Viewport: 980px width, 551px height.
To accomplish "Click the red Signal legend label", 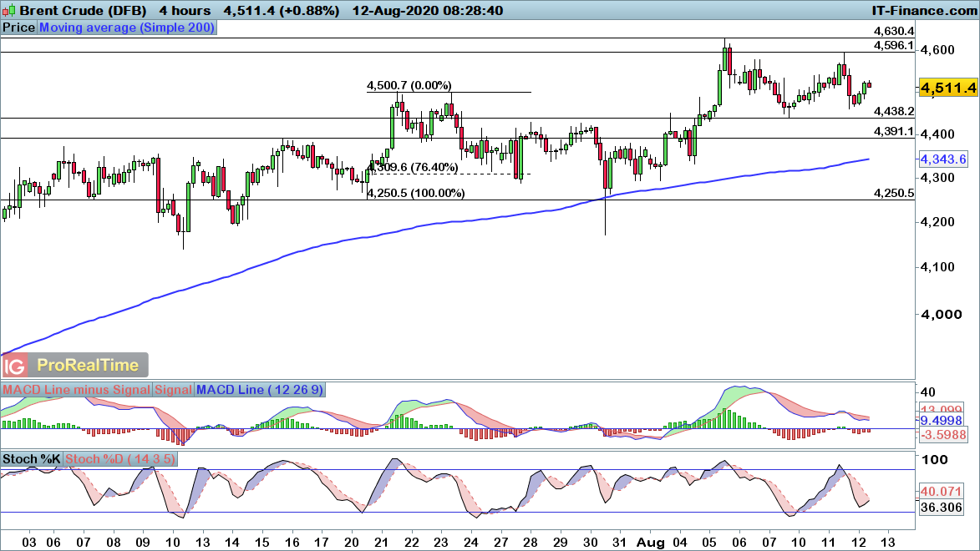I will [x=174, y=390].
